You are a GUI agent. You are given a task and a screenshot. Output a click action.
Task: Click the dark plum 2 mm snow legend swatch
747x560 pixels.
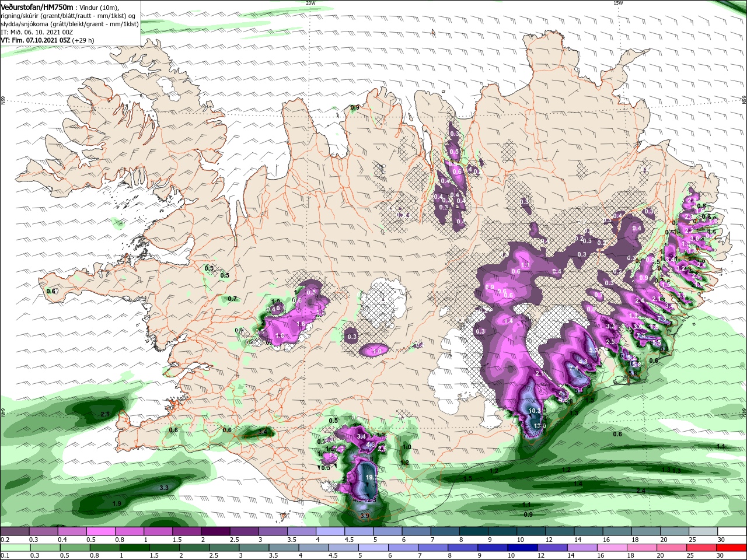(x=215, y=531)
